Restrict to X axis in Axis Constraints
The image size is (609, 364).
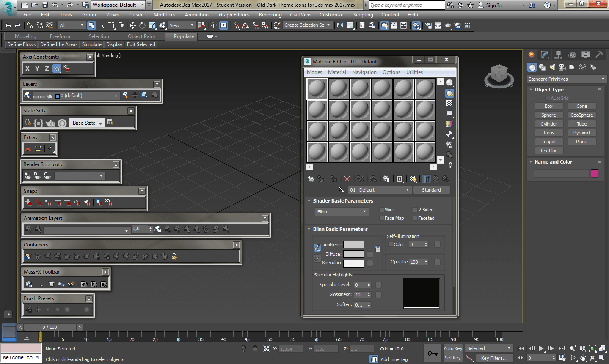[28, 68]
